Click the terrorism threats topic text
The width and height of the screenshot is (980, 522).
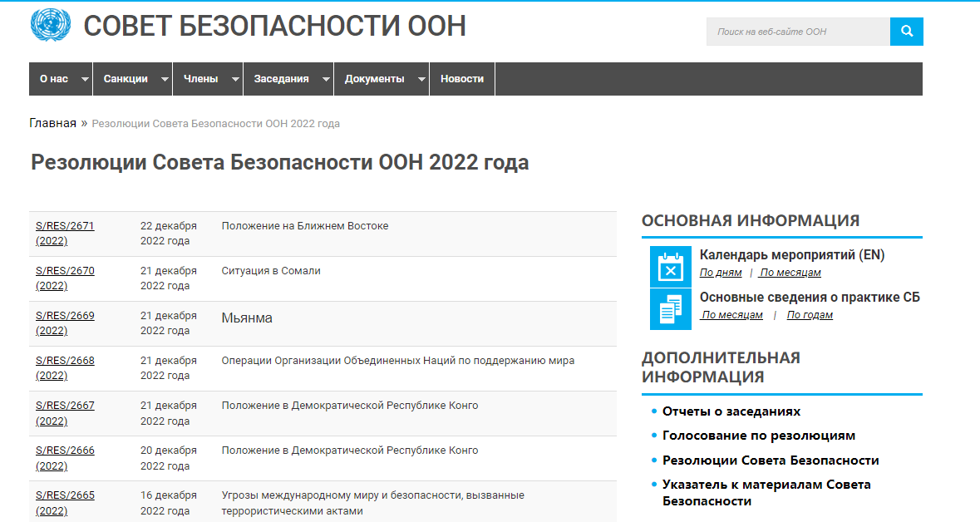point(373,503)
